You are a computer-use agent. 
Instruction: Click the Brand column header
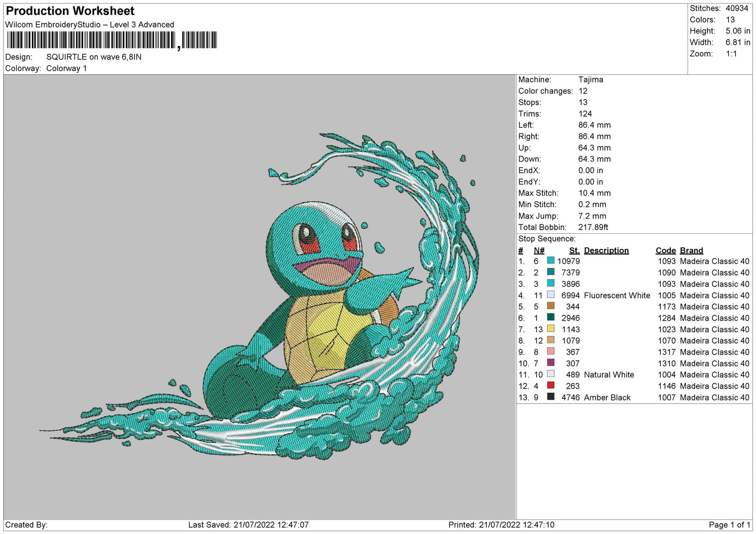point(691,251)
